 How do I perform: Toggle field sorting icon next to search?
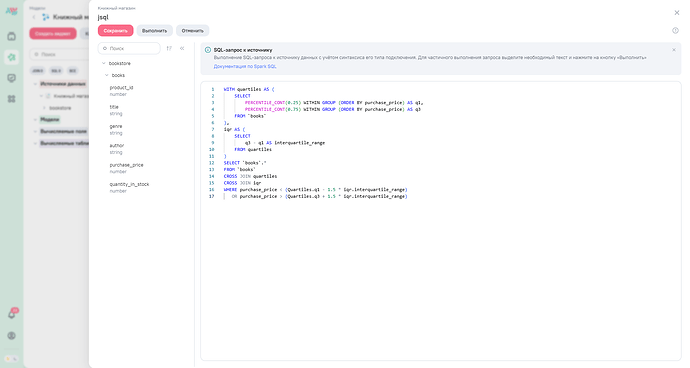pos(169,48)
